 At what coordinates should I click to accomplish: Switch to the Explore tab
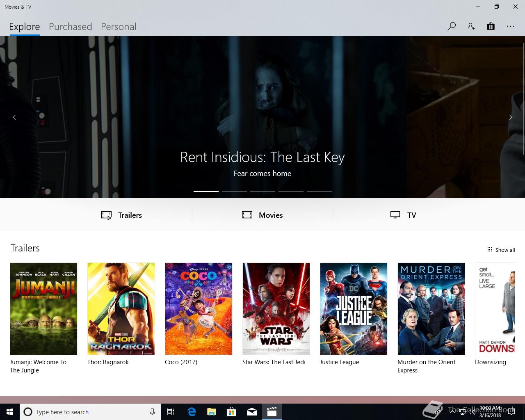click(x=25, y=27)
